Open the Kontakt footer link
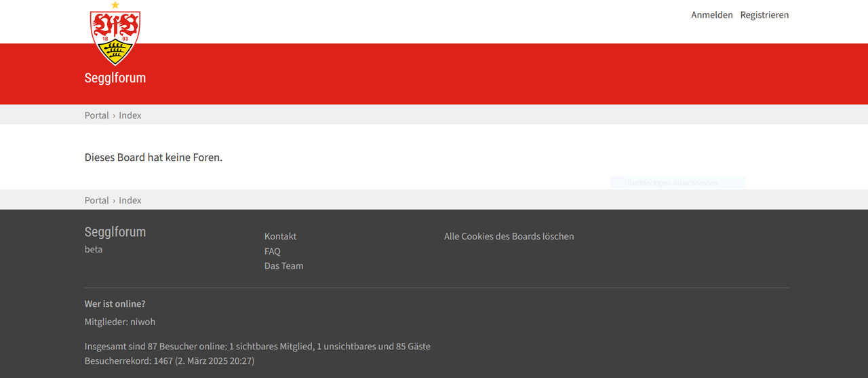 281,236
